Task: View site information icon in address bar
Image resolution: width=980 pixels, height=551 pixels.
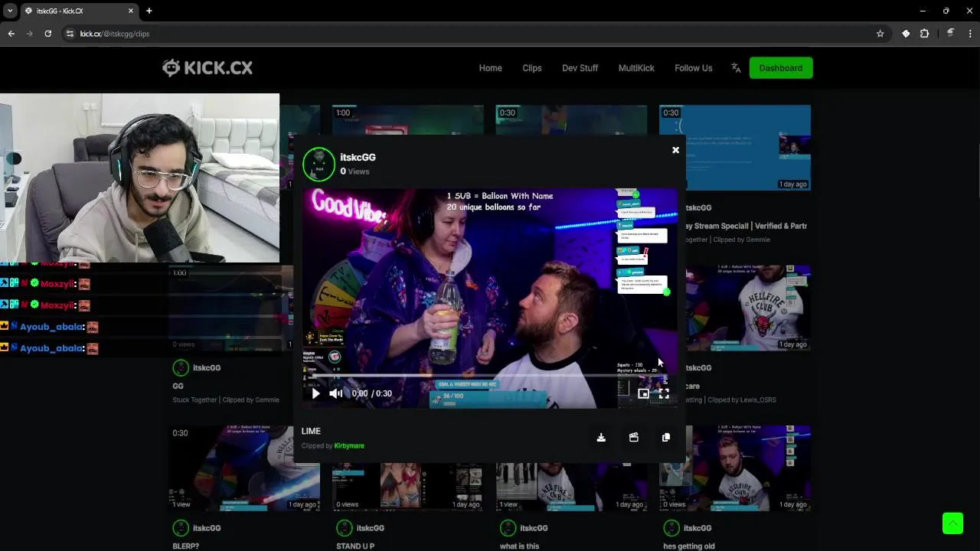Action: click(70, 34)
